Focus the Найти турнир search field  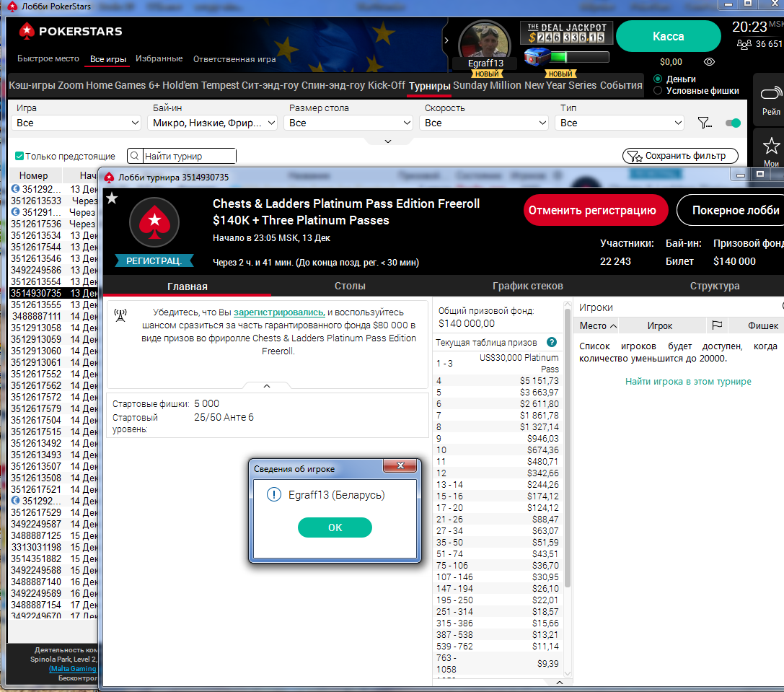pyautogui.click(x=190, y=156)
